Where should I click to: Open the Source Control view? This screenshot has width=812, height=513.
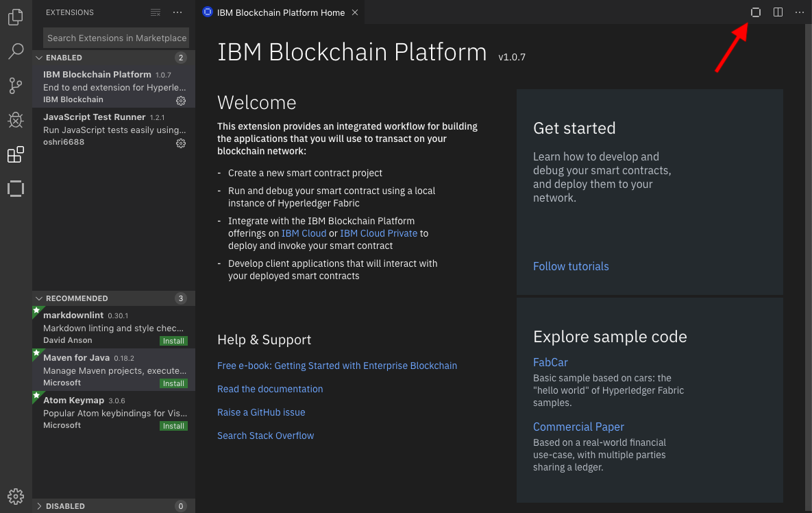pos(16,86)
